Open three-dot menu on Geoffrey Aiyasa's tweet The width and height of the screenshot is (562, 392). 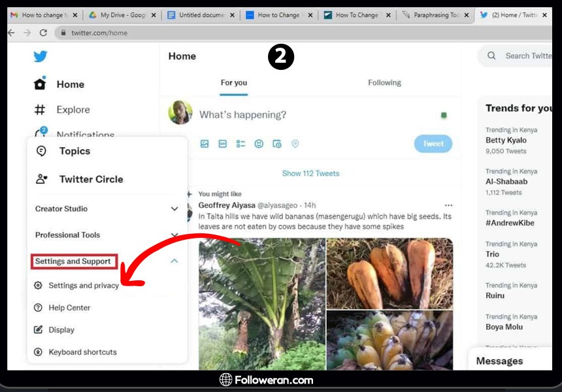click(448, 205)
